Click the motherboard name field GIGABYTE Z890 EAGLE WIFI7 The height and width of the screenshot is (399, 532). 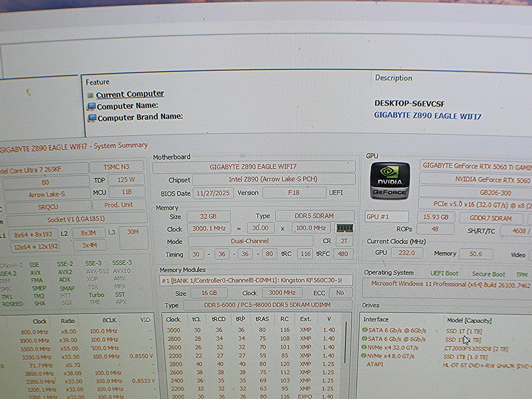click(x=254, y=167)
